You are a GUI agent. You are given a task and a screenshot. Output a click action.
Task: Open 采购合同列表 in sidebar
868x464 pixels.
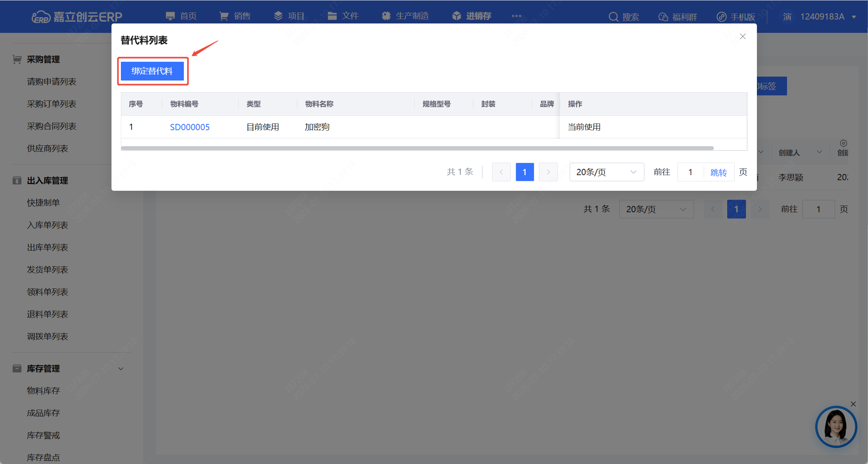pyautogui.click(x=52, y=126)
